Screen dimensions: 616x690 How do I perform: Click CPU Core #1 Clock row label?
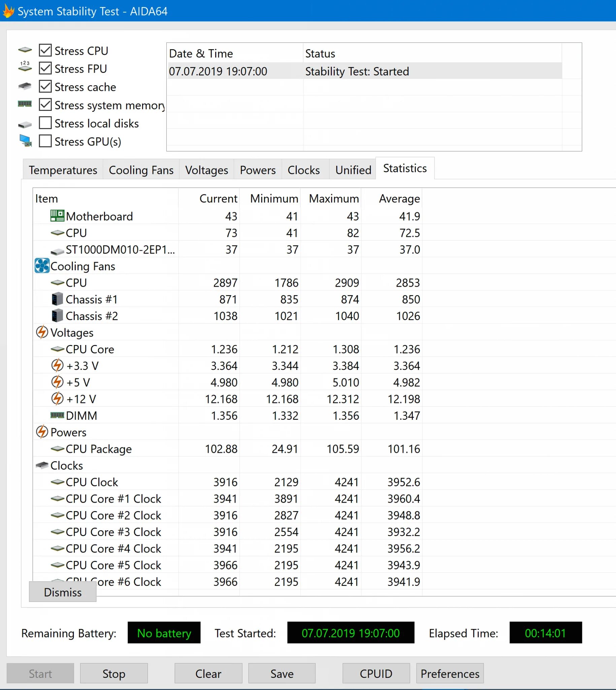[114, 498]
